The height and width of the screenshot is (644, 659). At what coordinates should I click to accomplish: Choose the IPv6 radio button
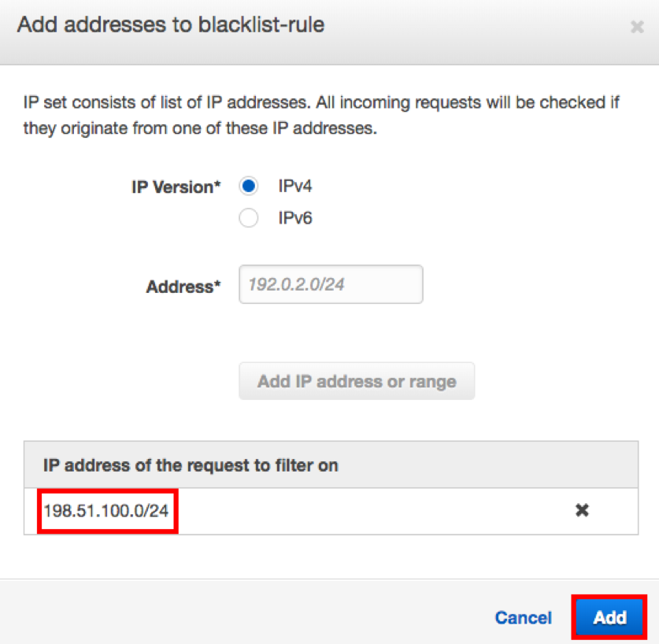[249, 218]
